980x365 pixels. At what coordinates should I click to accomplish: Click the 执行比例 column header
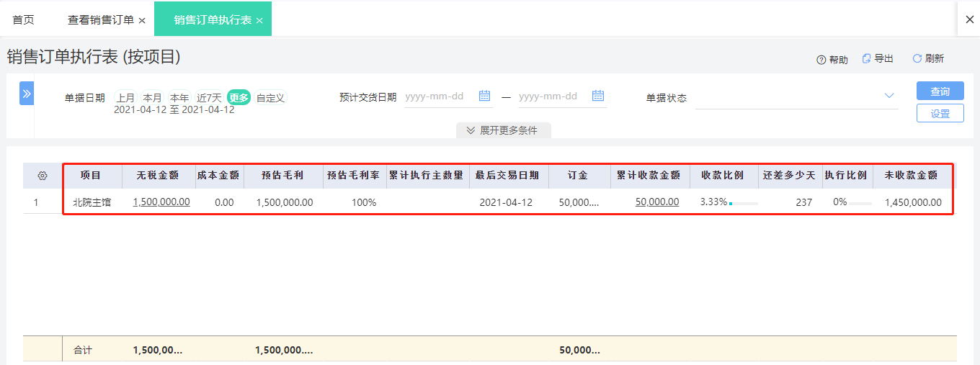[x=846, y=176]
